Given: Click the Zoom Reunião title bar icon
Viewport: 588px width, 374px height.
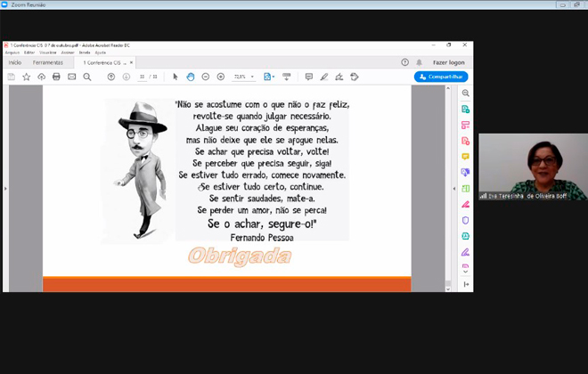Looking at the screenshot, I should [4, 4].
